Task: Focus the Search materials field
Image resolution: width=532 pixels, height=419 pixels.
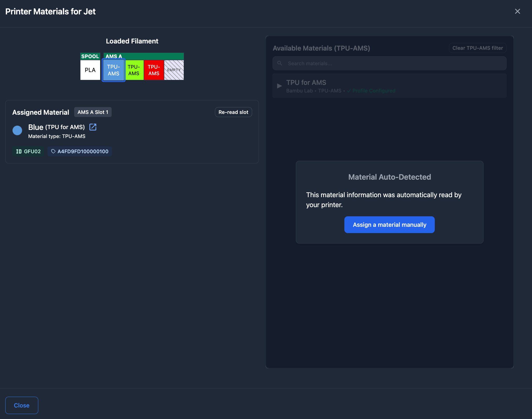Action: coord(393,63)
